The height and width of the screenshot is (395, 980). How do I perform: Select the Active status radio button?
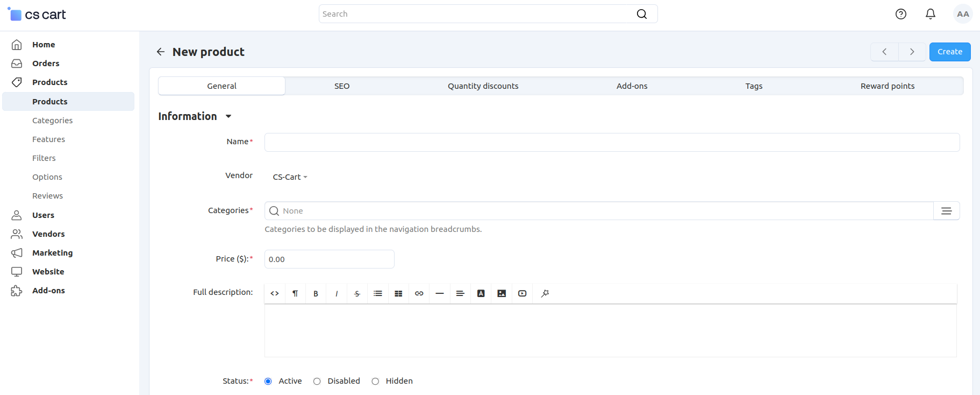point(268,381)
